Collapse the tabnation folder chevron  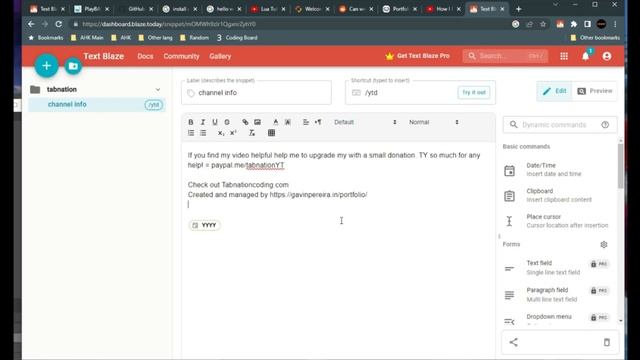158,89
